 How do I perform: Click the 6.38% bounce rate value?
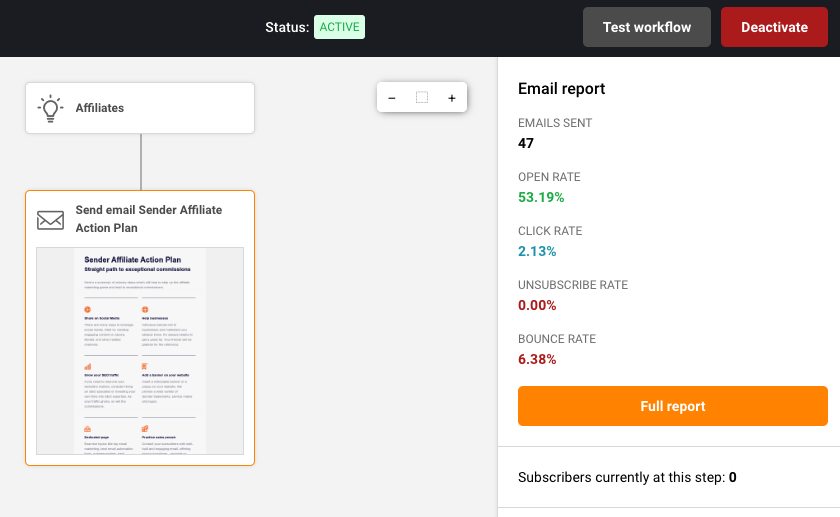click(x=537, y=359)
